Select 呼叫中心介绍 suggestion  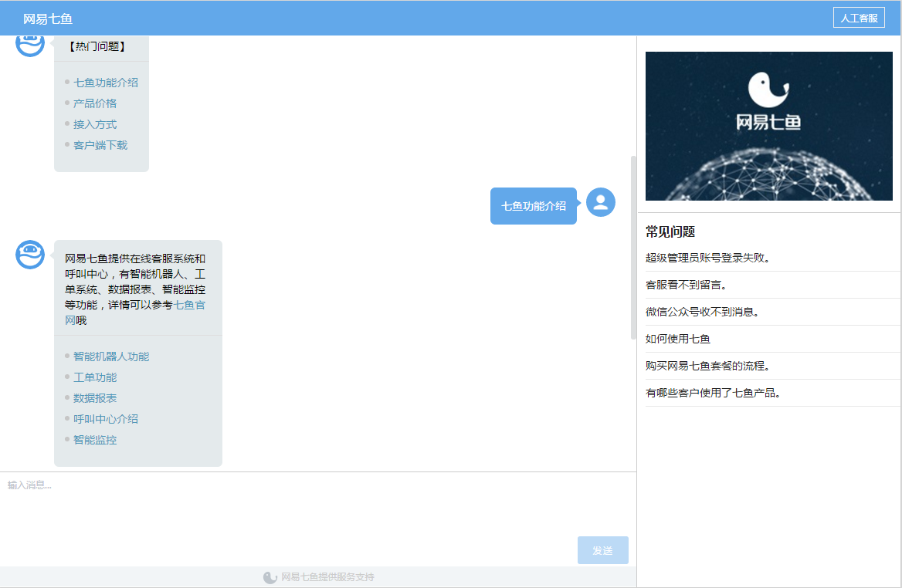[106, 419]
